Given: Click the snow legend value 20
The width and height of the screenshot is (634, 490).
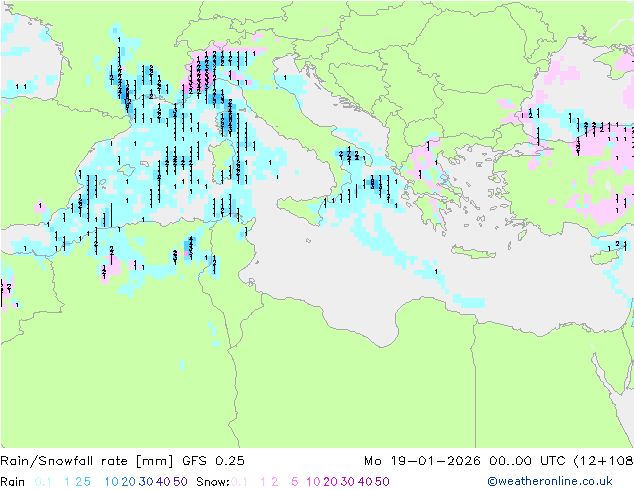Looking at the screenshot, I should pyautogui.click(x=330, y=482).
